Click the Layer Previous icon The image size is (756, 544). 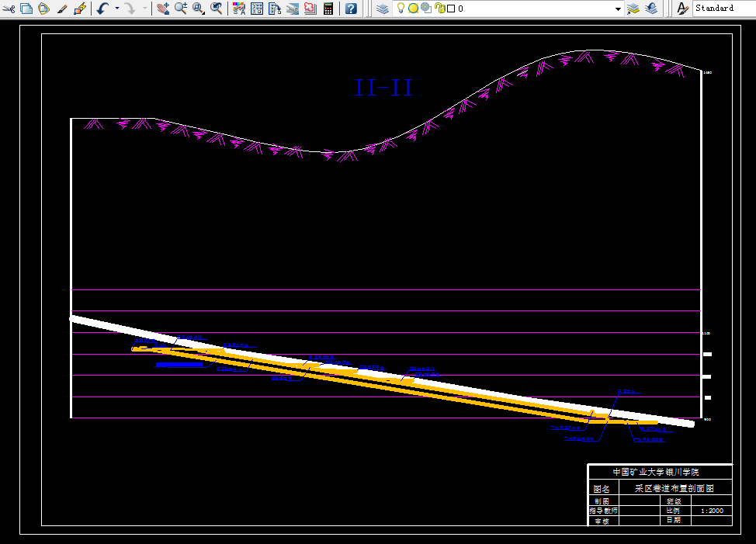point(651,9)
